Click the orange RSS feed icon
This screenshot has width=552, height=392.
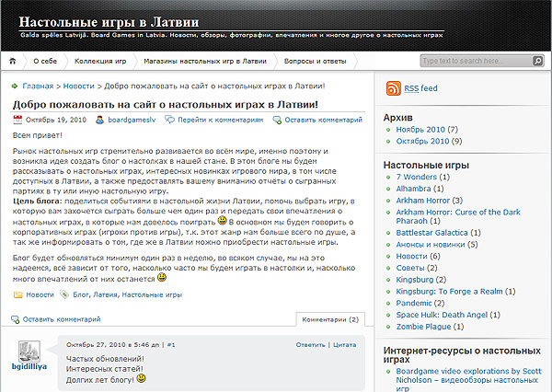point(393,88)
